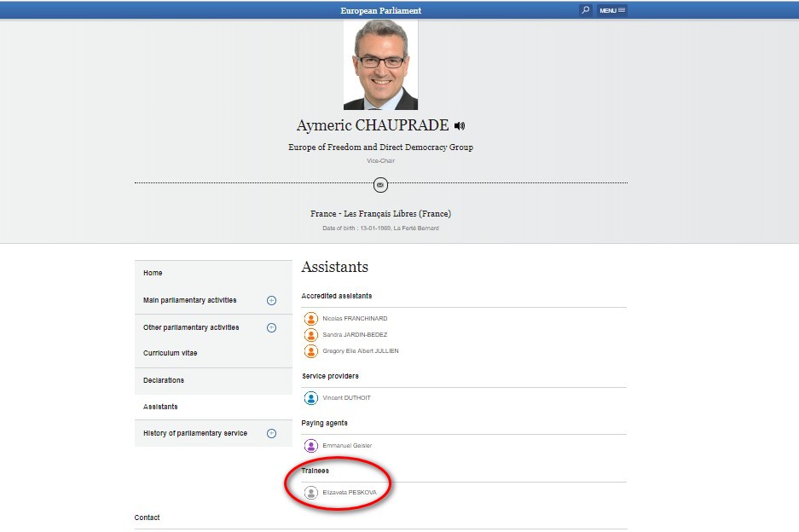
Task: Open the Declarations sidebar item
Action: pos(164,380)
